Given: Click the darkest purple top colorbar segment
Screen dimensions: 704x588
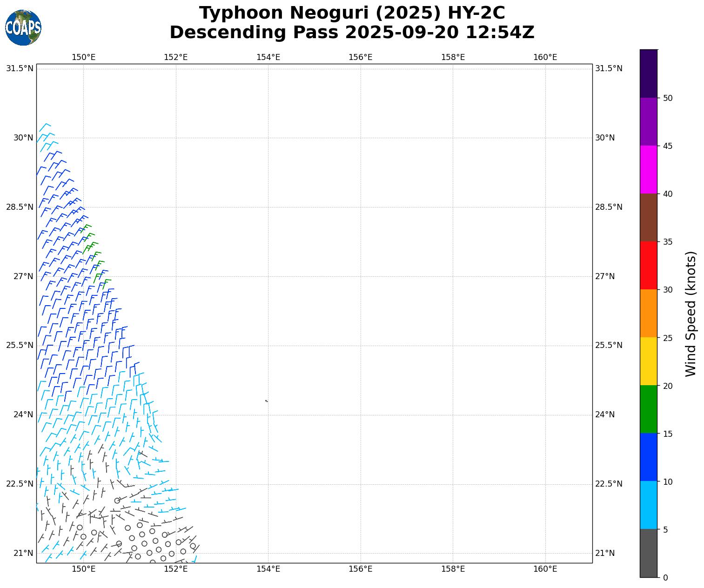Looking at the screenshot, I should (x=648, y=73).
